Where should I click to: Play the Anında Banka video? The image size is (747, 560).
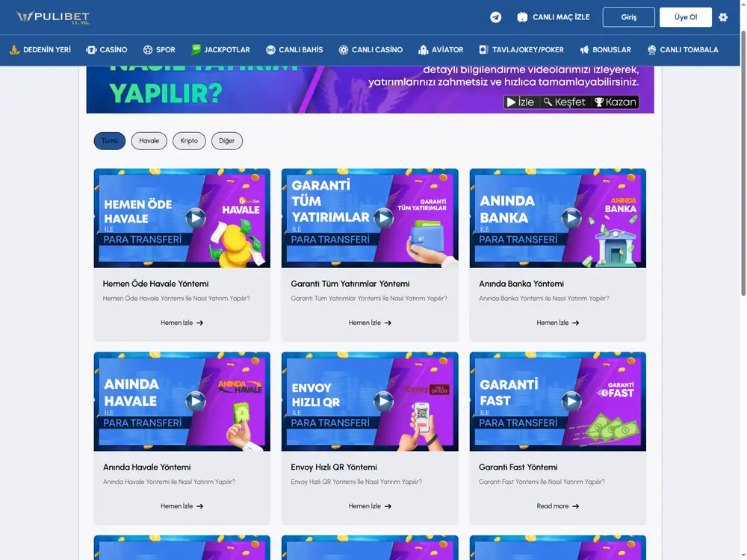coord(571,218)
